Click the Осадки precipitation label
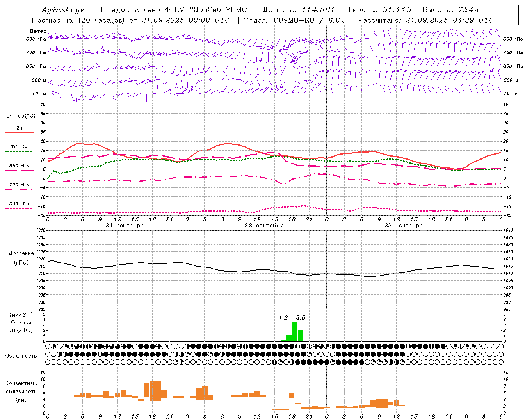 (x=21, y=322)
